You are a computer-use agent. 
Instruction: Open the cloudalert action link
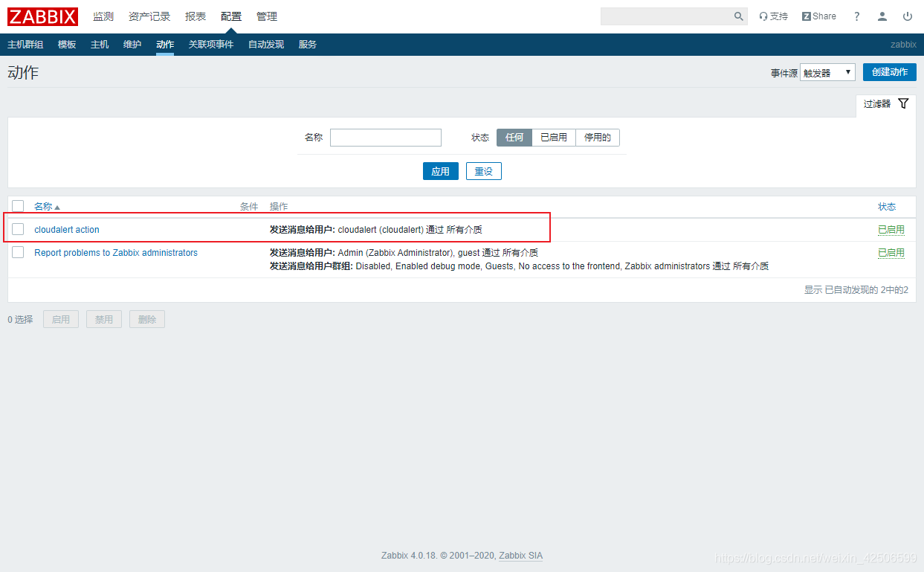click(x=67, y=230)
